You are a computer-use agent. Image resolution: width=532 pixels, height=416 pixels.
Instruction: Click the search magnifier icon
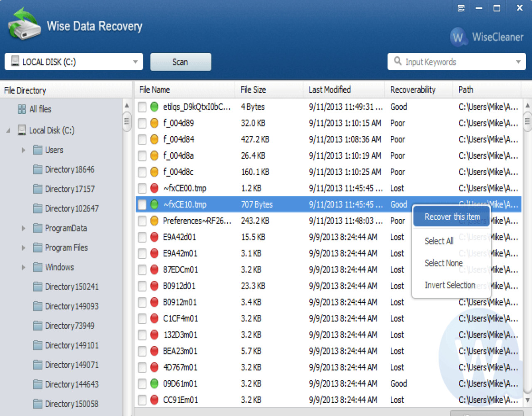(398, 61)
